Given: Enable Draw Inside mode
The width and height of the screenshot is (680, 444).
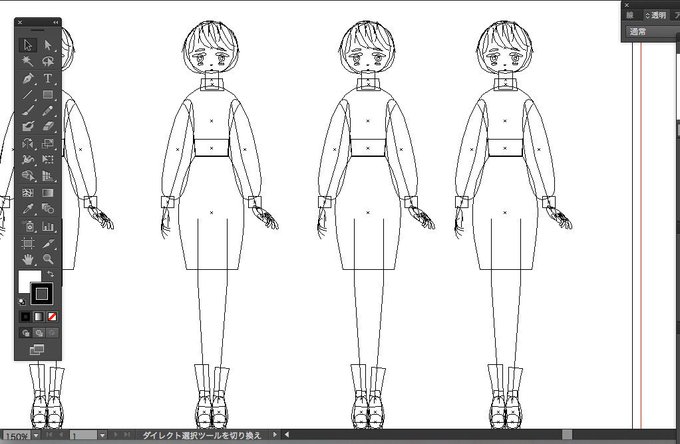Looking at the screenshot, I should 52,333.
